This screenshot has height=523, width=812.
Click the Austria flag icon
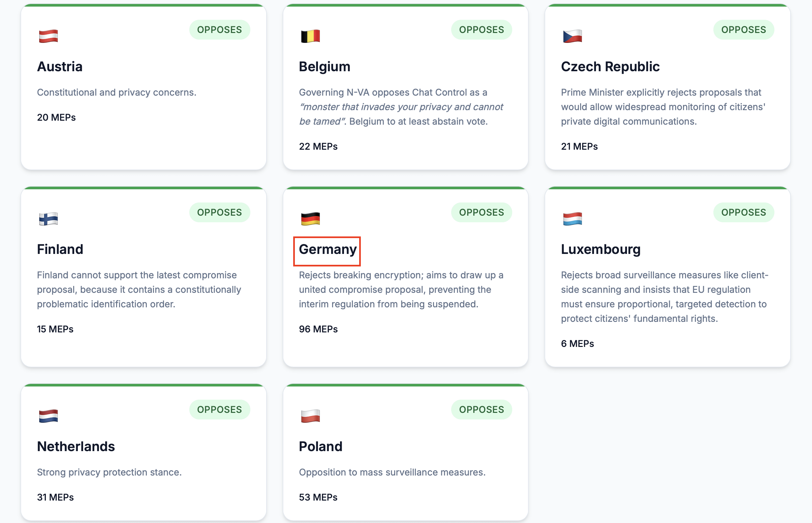[48, 36]
